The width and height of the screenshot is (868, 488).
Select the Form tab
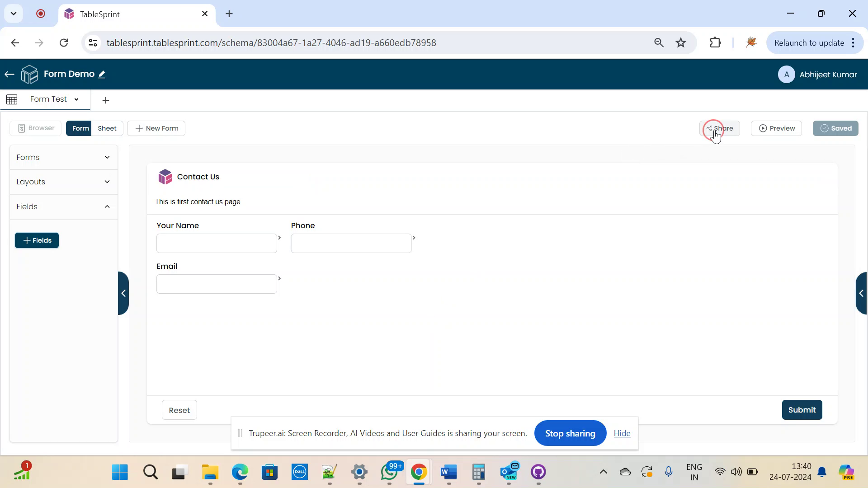[x=80, y=128]
